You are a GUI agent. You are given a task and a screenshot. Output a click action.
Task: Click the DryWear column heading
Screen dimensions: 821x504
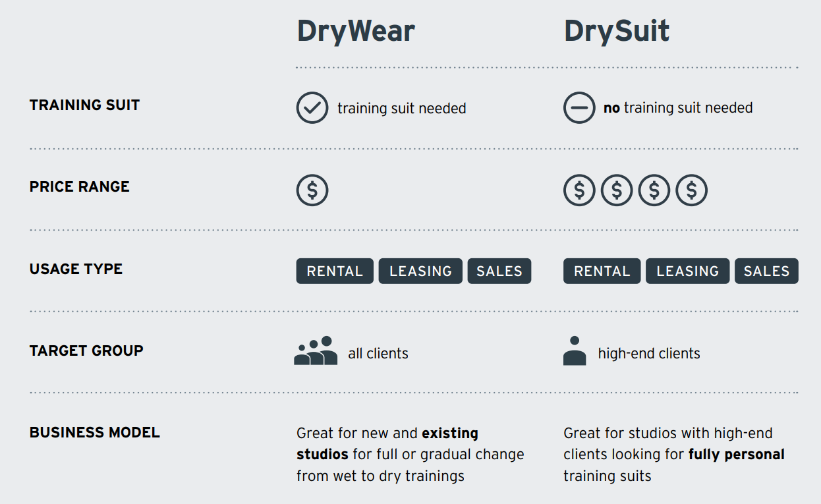point(356,32)
